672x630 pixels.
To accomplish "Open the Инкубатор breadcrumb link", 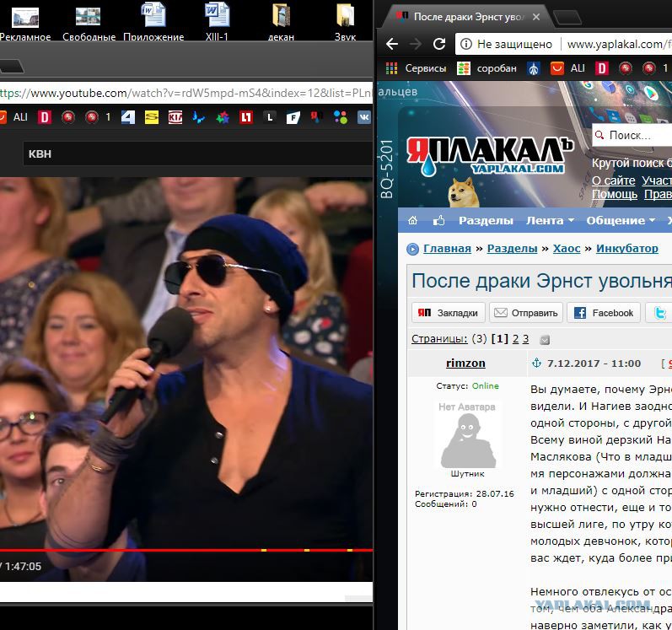I will (627, 249).
